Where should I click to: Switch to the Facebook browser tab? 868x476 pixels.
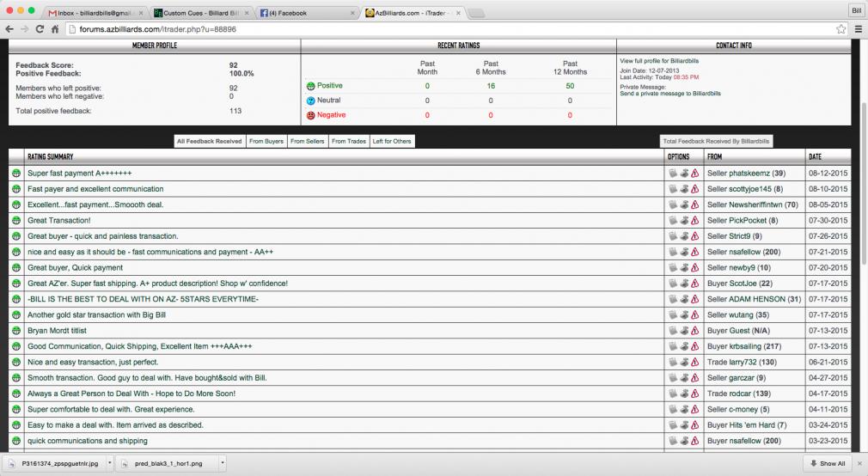coord(304,13)
